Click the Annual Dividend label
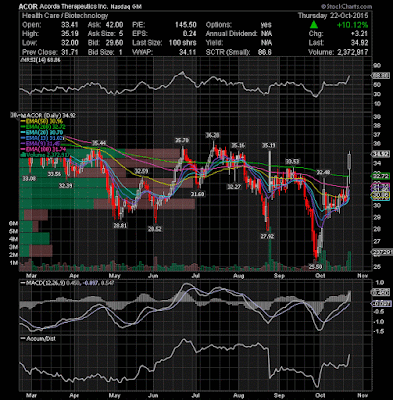This screenshot has height=400, width=393. coord(231,34)
